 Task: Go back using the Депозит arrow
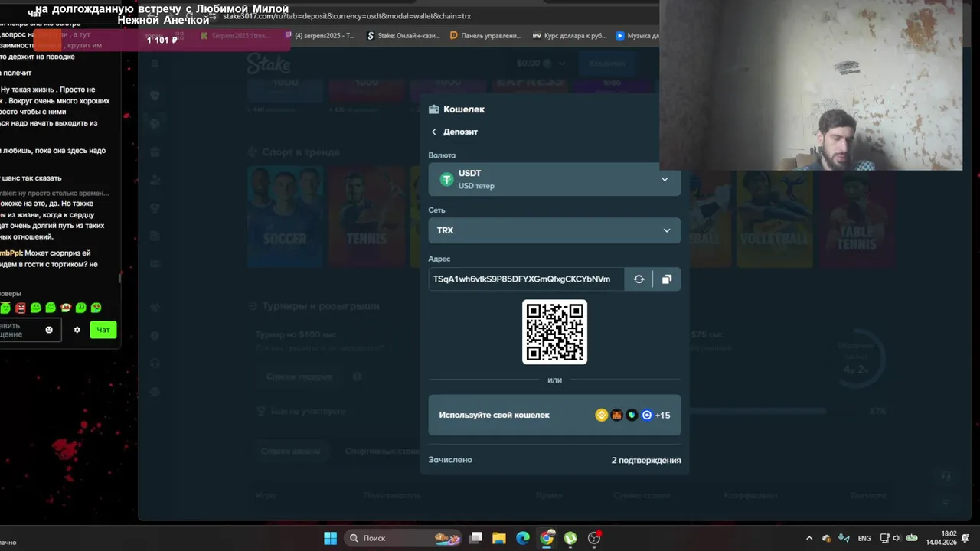(434, 132)
